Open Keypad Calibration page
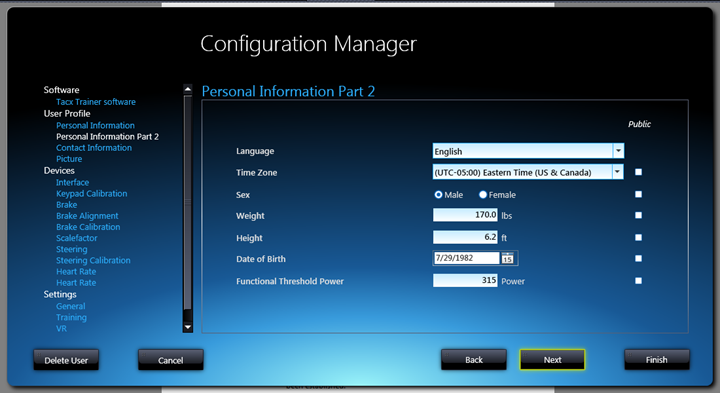 point(91,194)
